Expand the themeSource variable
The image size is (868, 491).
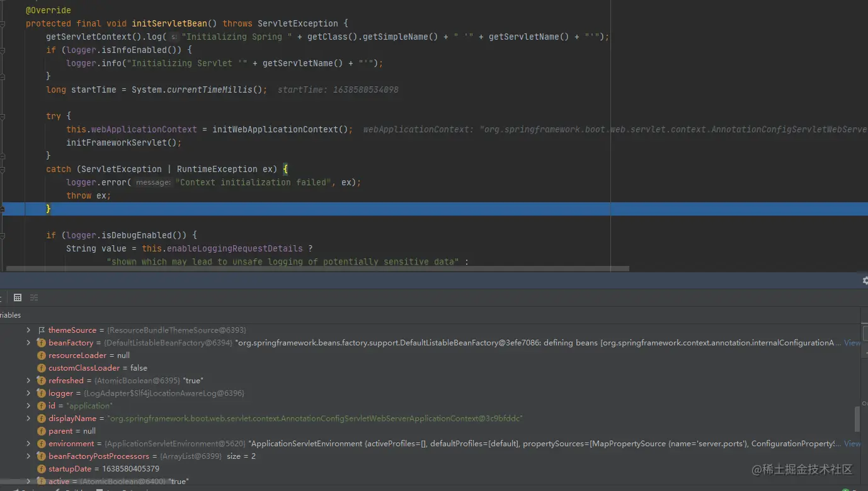point(28,330)
